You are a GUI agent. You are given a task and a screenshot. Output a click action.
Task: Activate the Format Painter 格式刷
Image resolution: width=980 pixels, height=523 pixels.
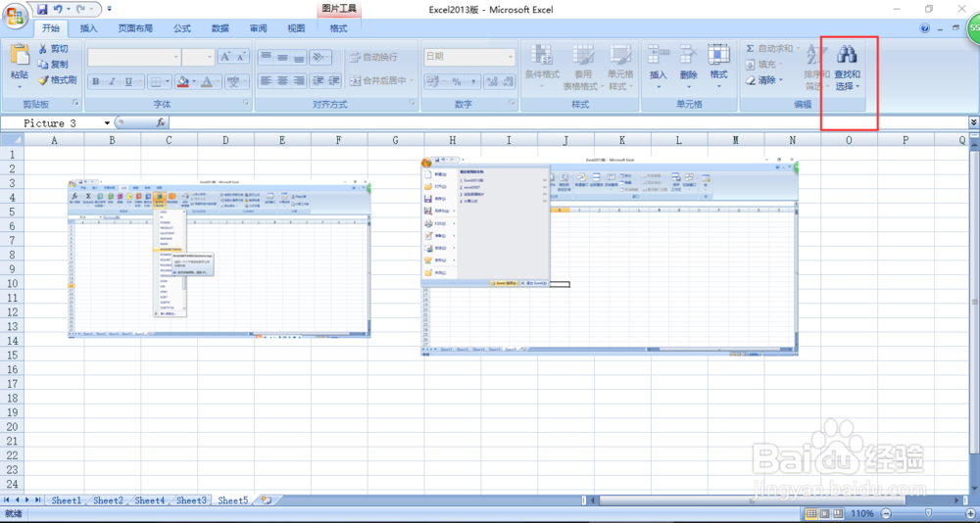click(57, 80)
